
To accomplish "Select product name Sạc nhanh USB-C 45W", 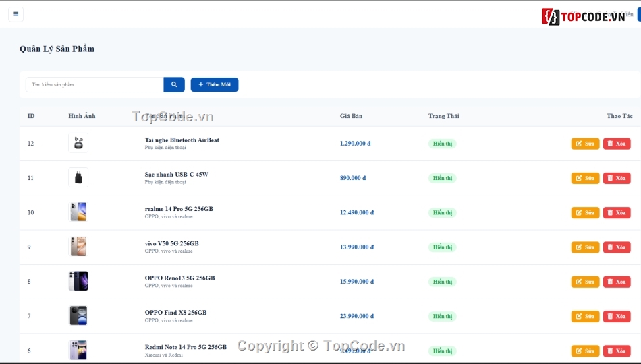I will click(x=177, y=175).
